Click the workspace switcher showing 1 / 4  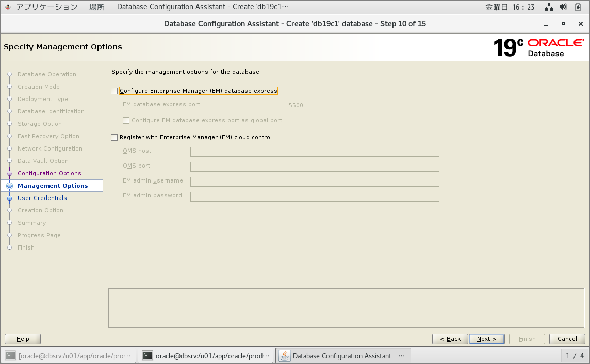pyautogui.click(x=575, y=355)
